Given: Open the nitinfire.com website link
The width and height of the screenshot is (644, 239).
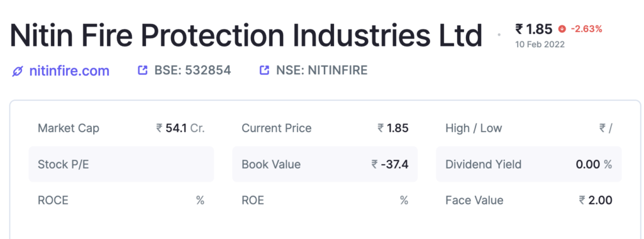Looking at the screenshot, I should [69, 71].
